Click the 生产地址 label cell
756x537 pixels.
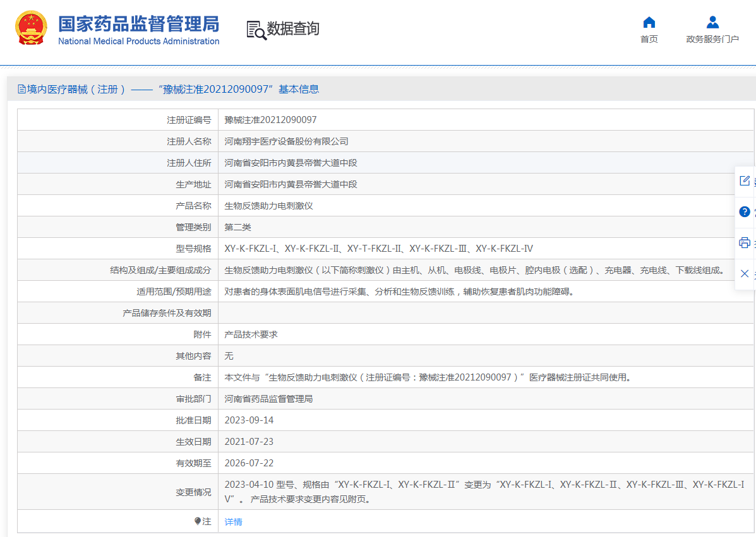pos(118,184)
